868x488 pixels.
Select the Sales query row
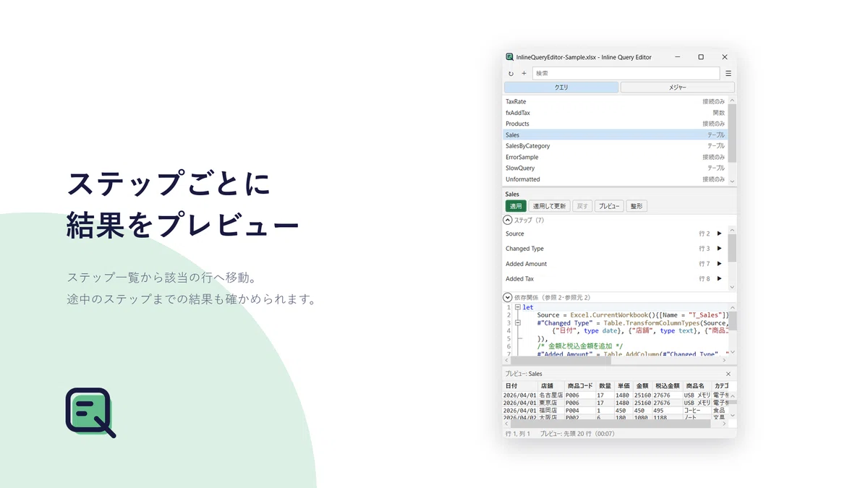coord(615,135)
